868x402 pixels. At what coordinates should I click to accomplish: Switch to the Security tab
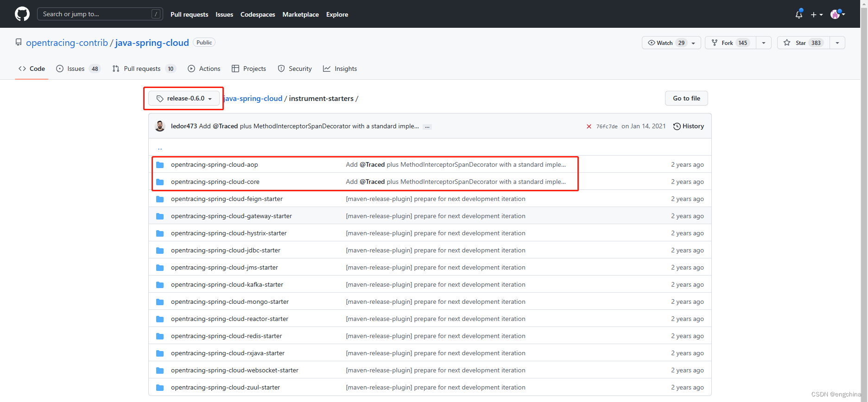pos(295,69)
